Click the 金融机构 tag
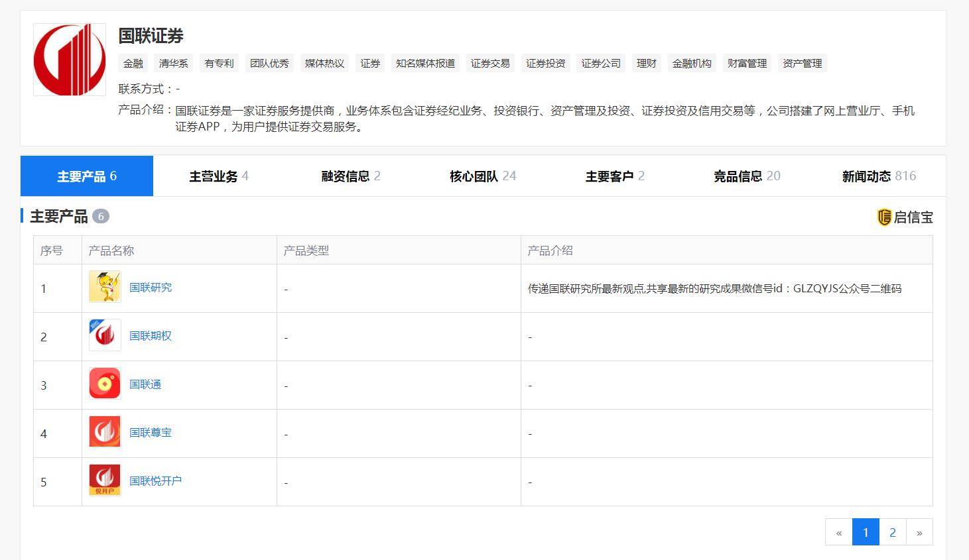Image resolution: width=969 pixels, height=560 pixels. pos(692,64)
